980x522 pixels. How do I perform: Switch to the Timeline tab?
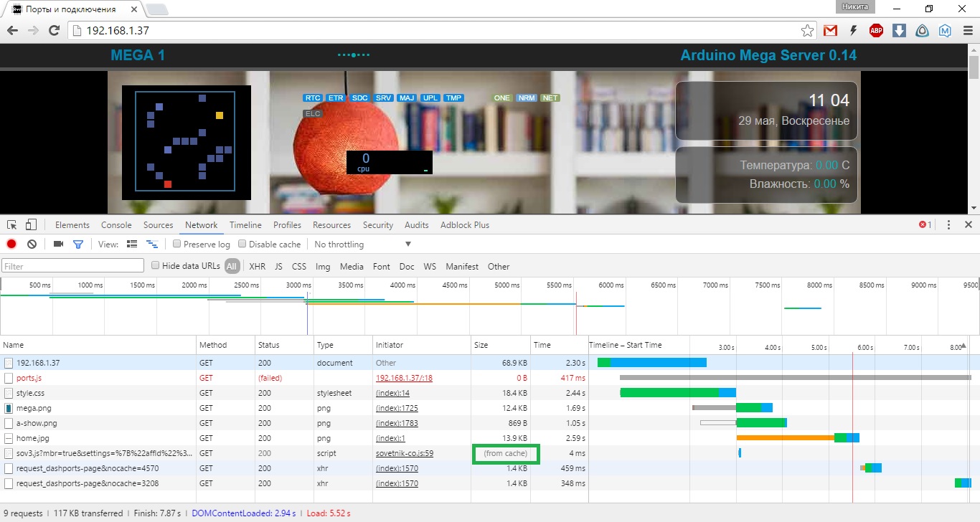point(245,225)
